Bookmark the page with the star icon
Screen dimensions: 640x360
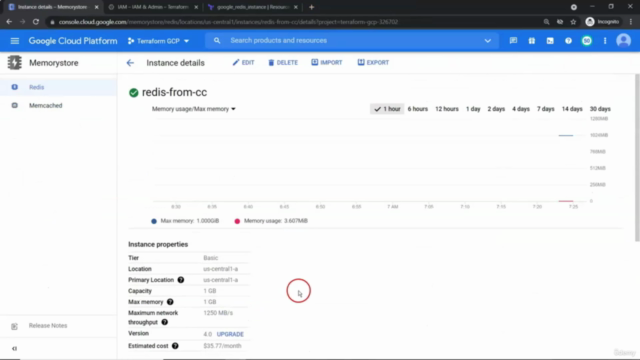coord(573,22)
